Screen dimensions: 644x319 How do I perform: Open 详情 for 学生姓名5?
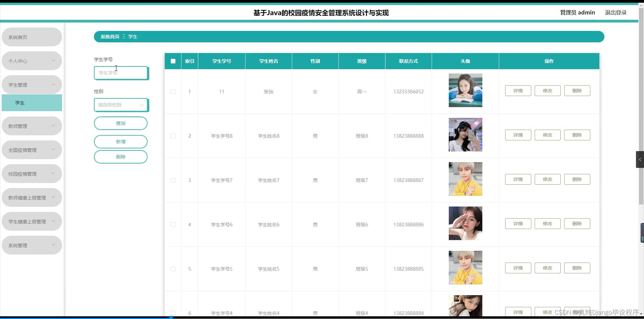pyautogui.click(x=518, y=268)
